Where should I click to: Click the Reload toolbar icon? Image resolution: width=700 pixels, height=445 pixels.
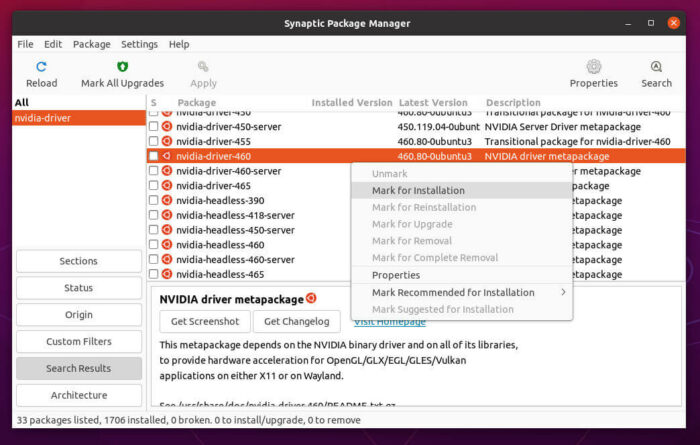click(x=42, y=67)
